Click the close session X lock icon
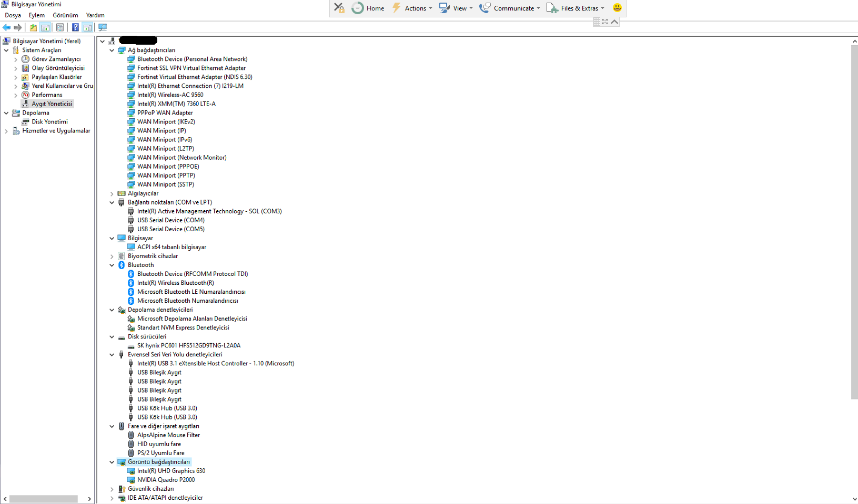The height and width of the screenshot is (504, 858). click(x=339, y=8)
